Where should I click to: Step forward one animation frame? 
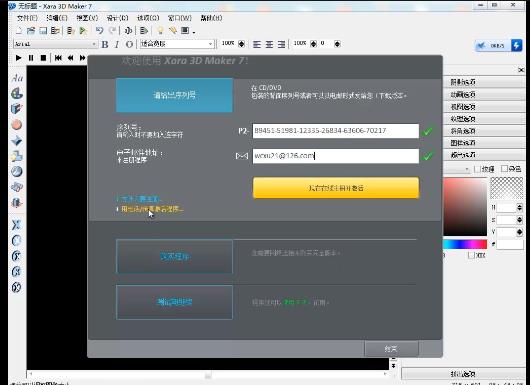coord(82,58)
